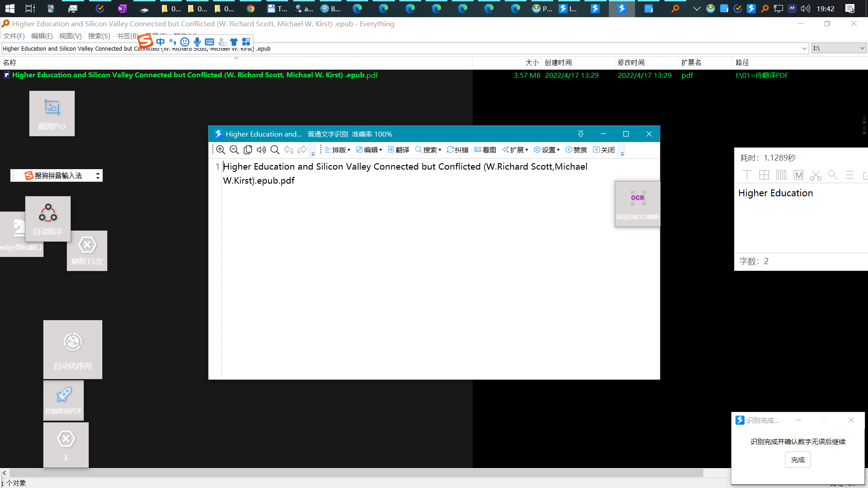Open the I:\ drive filter combo box
Screen dimensions: 868x488
pyautogui.click(x=839, y=48)
